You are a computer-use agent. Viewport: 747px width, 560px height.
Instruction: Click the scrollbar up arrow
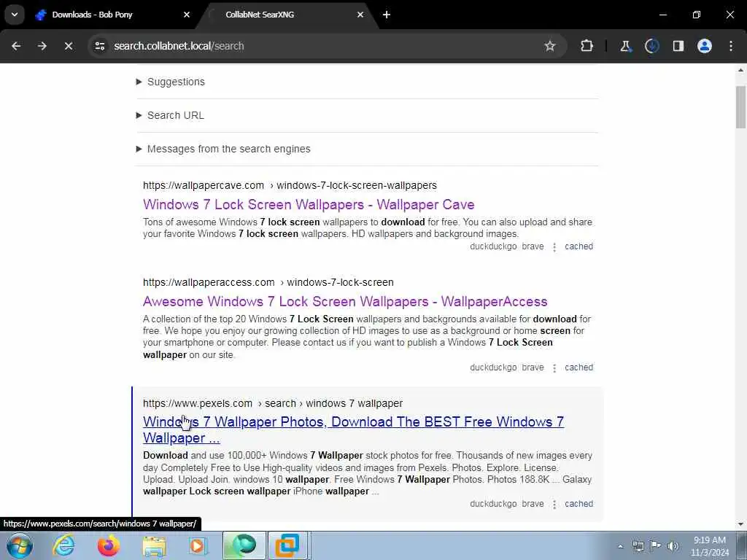coord(740,70)
